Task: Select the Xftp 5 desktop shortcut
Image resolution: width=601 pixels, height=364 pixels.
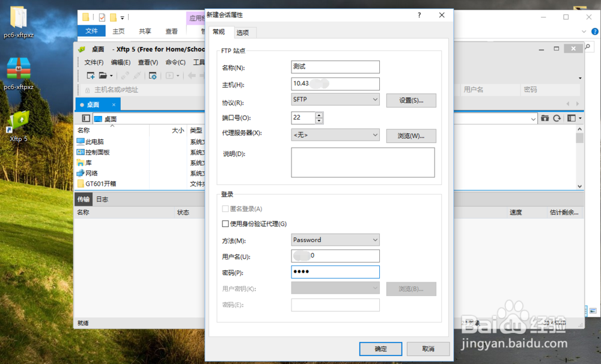Action: tap(19, 126)
